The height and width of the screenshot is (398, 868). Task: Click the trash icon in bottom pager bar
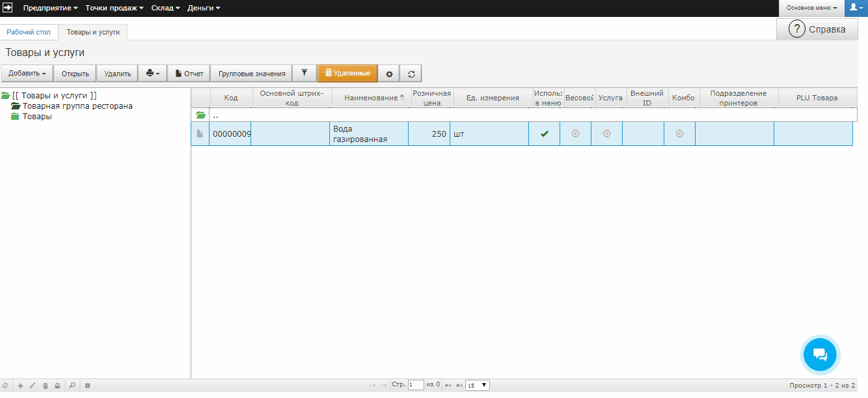click(45, 386)
